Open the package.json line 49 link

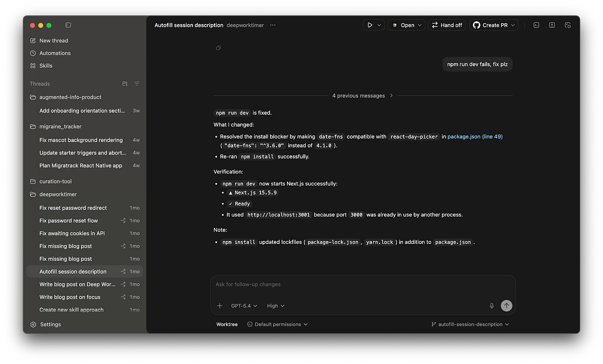(475, 136)
